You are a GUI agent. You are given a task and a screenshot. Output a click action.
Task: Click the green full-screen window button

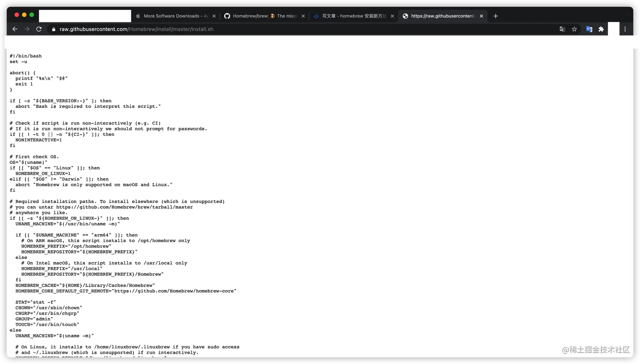30,14
